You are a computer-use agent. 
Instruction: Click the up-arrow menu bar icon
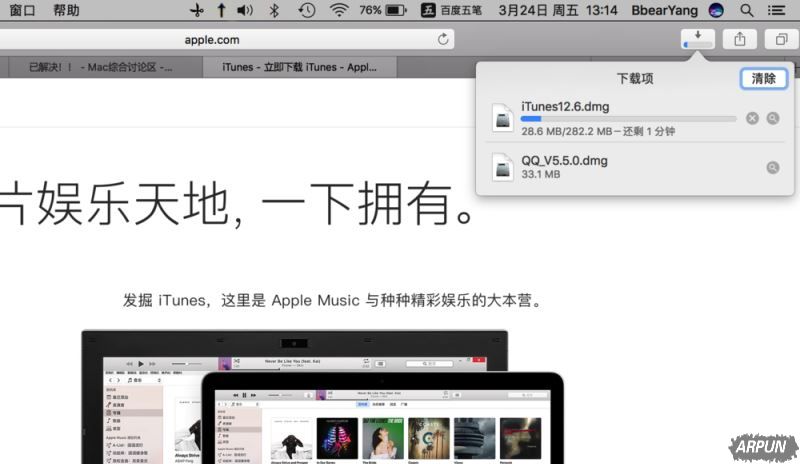click(221, 10)
